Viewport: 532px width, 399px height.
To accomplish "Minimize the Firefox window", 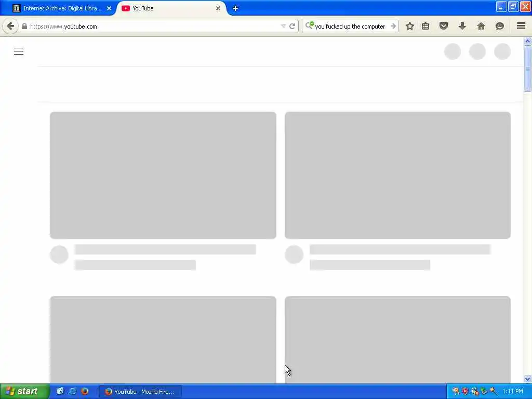I will tap(501, 7).
